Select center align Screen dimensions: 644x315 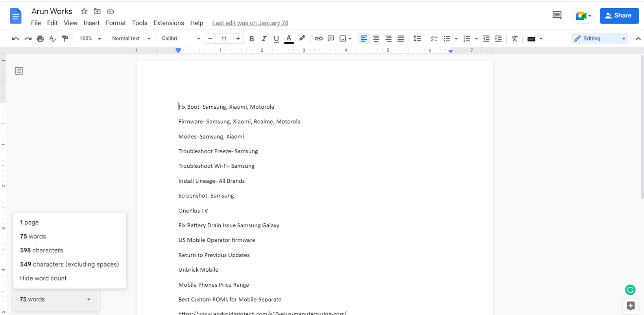(x=376, y=39)
